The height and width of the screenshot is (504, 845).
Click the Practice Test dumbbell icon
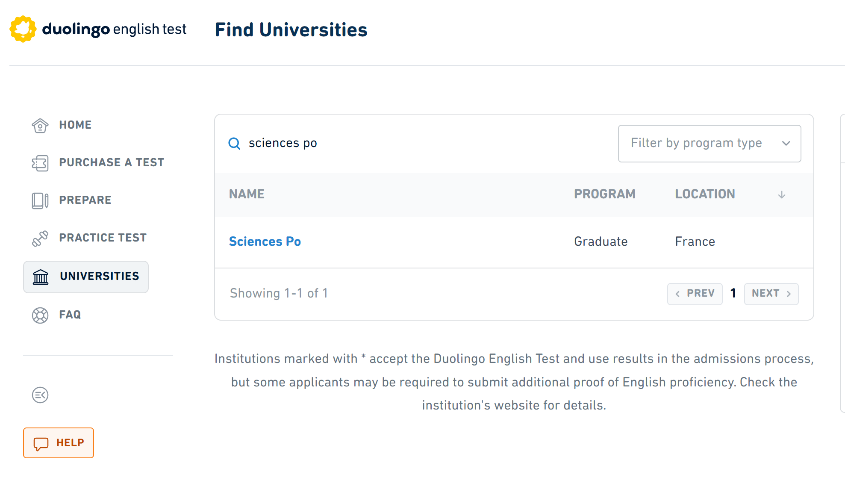coord(40,238)
